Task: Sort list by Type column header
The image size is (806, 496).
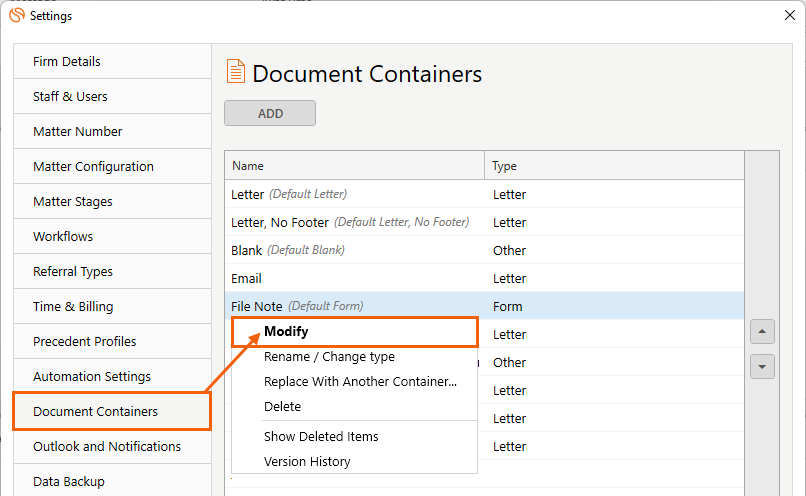Action: [613, 166]
